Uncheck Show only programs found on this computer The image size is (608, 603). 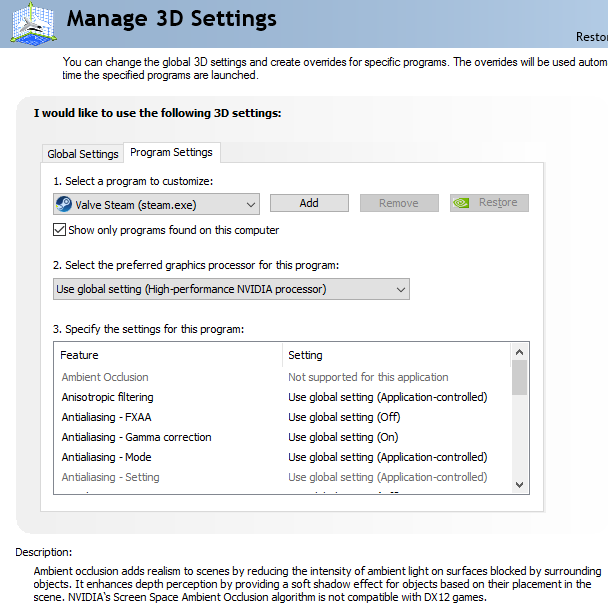click(59, 230)
